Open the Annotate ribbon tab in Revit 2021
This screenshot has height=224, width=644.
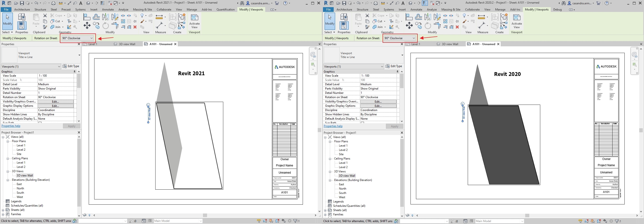108,10
